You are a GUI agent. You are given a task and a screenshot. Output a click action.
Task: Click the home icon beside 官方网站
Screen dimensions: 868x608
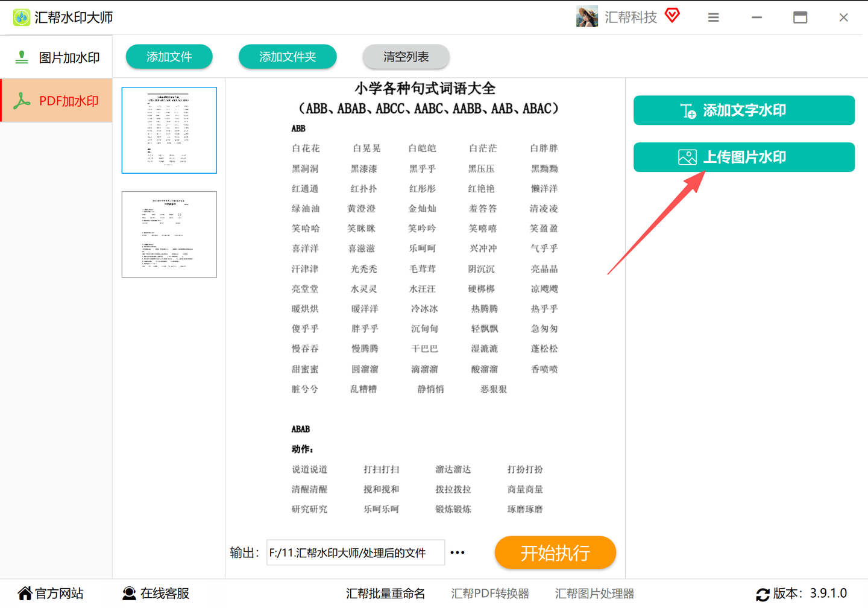(25, 593)
